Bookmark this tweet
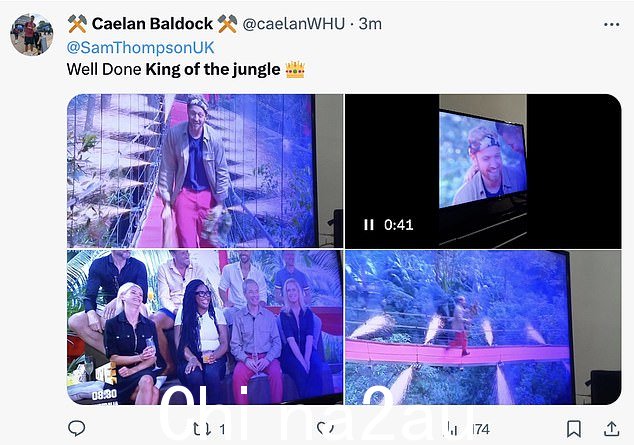Screen dimensions: 634x445 point(574,428)
